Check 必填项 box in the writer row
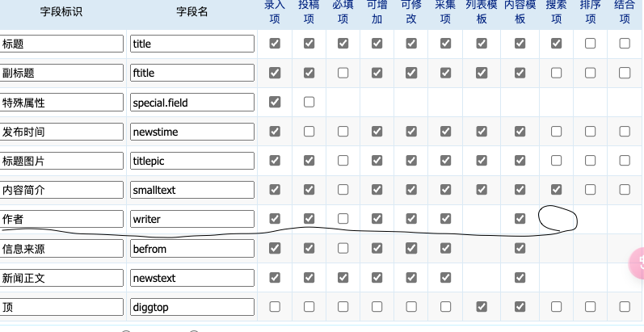This screenshot has width=644, height=332. (x=343, y=219)
